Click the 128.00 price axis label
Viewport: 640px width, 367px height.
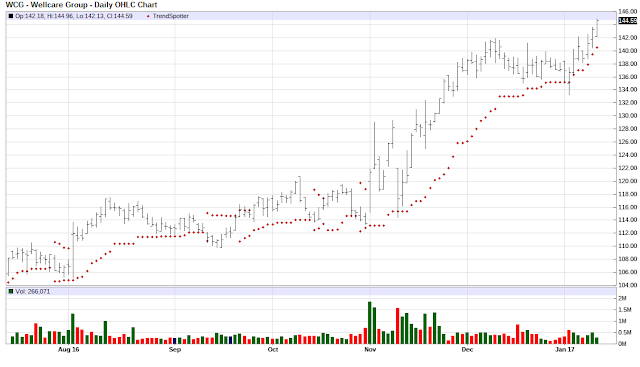click(627, 129)
